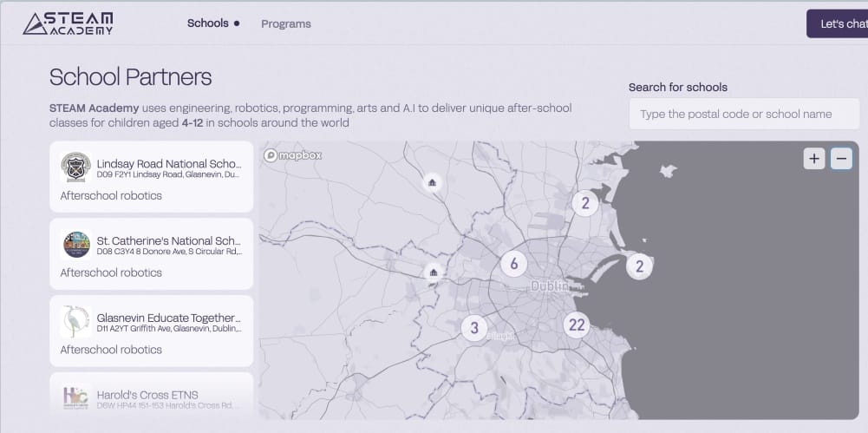
Task: Open the Programs nav item
Action: (285, 23)
